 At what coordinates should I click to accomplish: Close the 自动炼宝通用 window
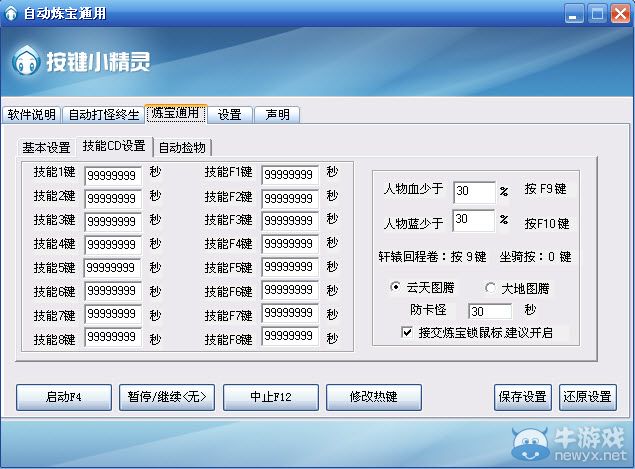[x=620, y=14]
